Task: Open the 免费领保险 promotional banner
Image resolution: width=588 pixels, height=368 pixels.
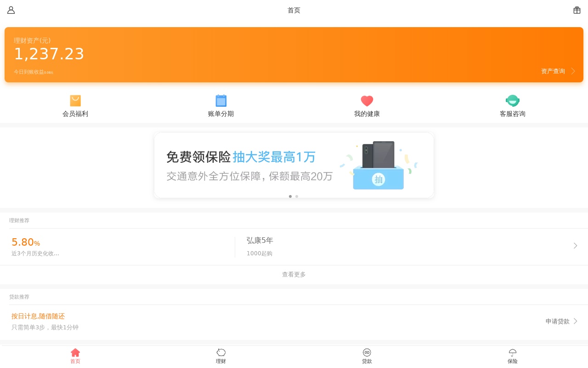Action: click(294, 165)
